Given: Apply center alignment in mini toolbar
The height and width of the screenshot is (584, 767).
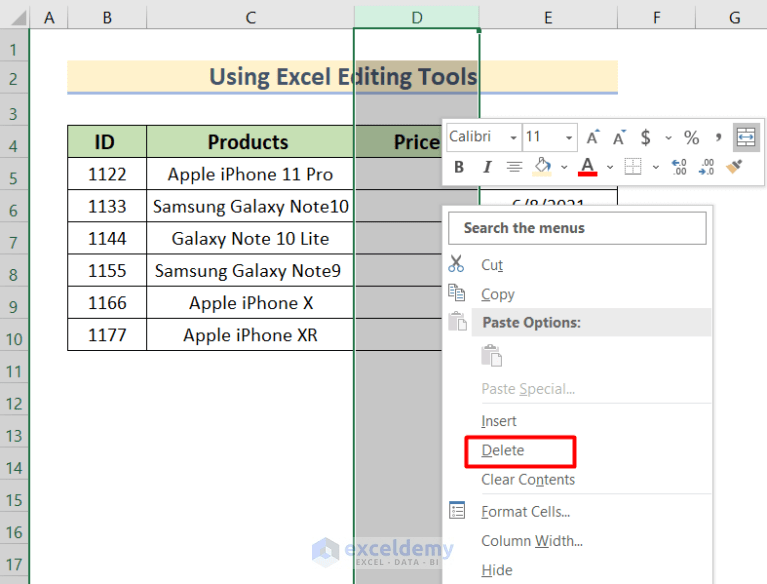Looking at the screenshot, I should click(x=514, y=167).
